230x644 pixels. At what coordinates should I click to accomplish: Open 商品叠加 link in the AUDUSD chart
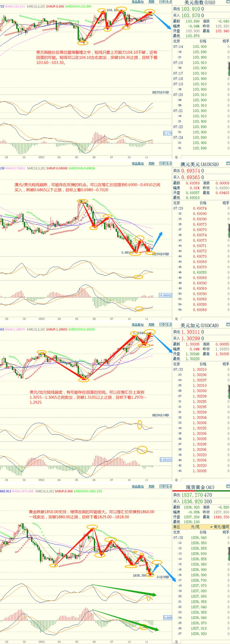tap(138, 164)
